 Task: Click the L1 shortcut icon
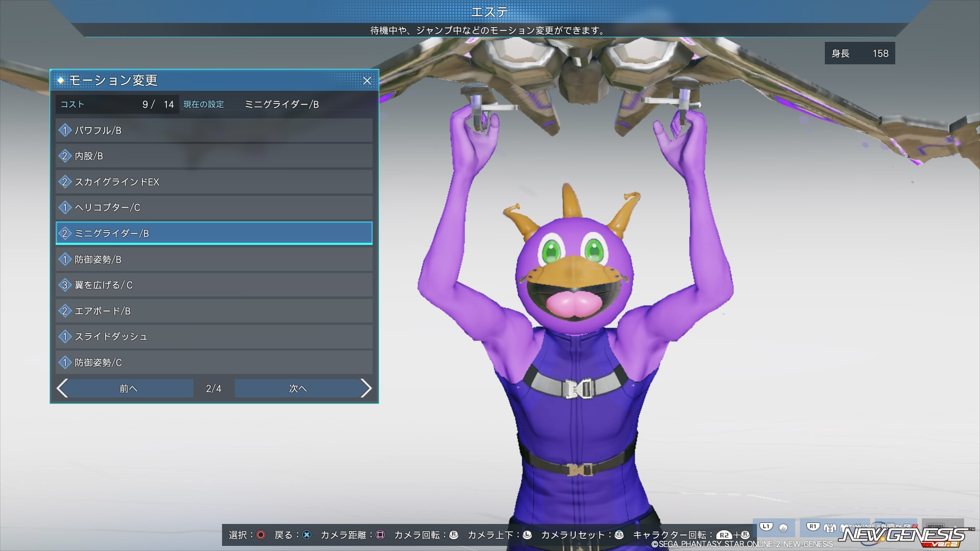[766, 527]
